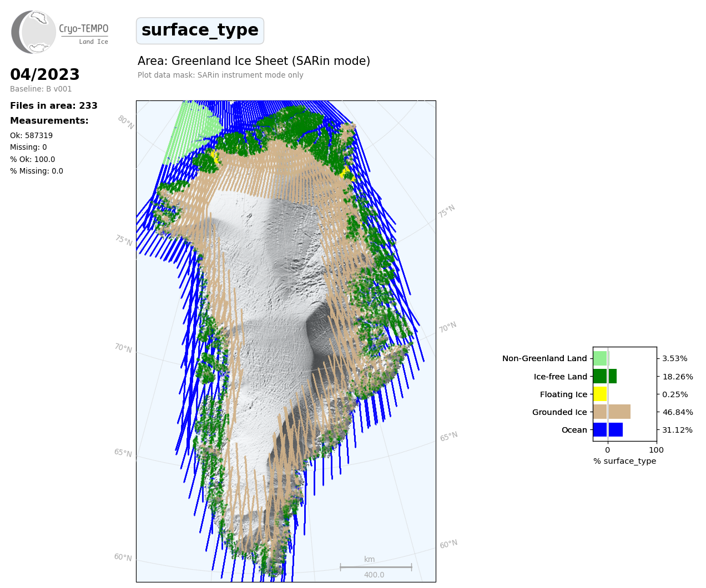Click the left 60°N latitude label
The image size is (706, 588).
(123, 557)
